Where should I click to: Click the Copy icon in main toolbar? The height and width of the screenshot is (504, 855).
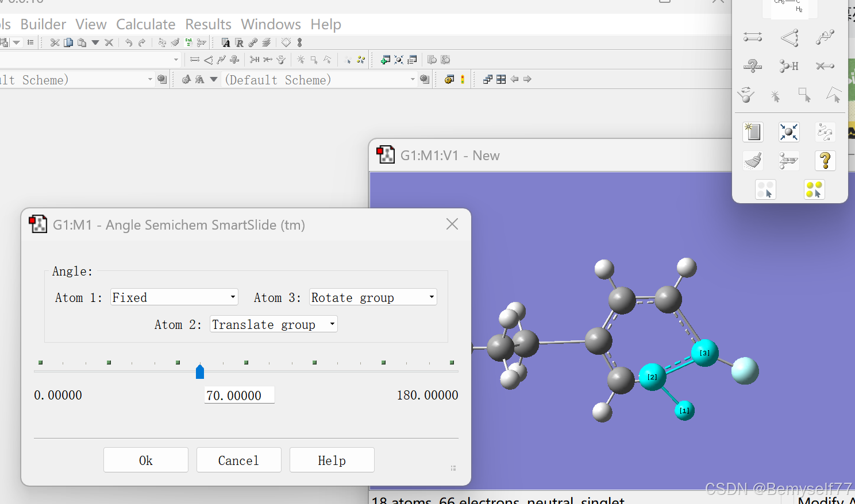[x=68, y=42]
